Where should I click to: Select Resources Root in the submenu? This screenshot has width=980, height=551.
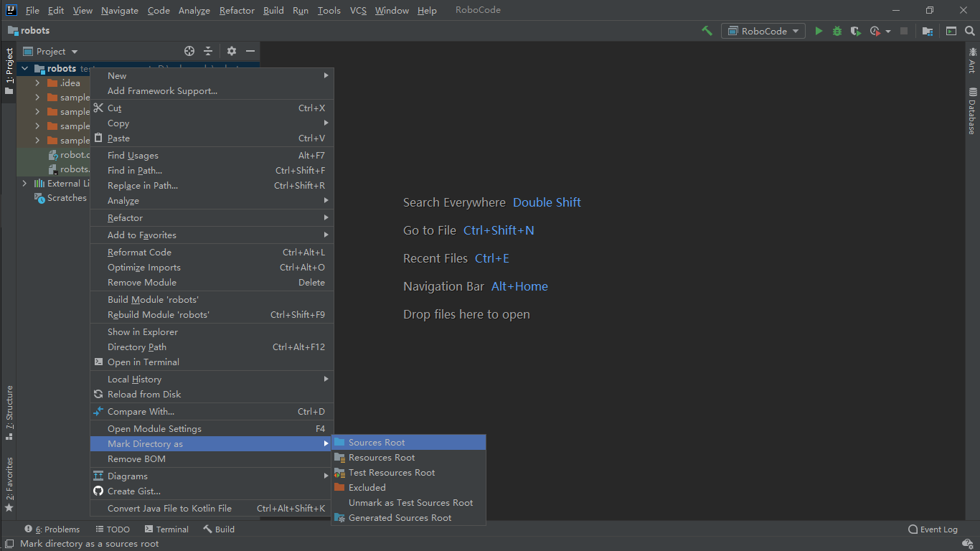point(409,458)
